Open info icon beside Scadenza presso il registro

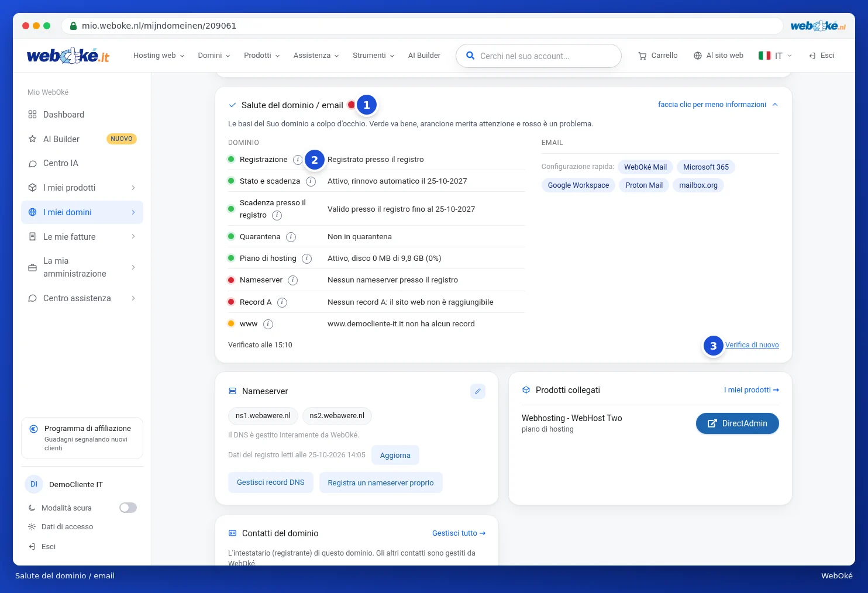pyautogui.click(x=277, y=215)
